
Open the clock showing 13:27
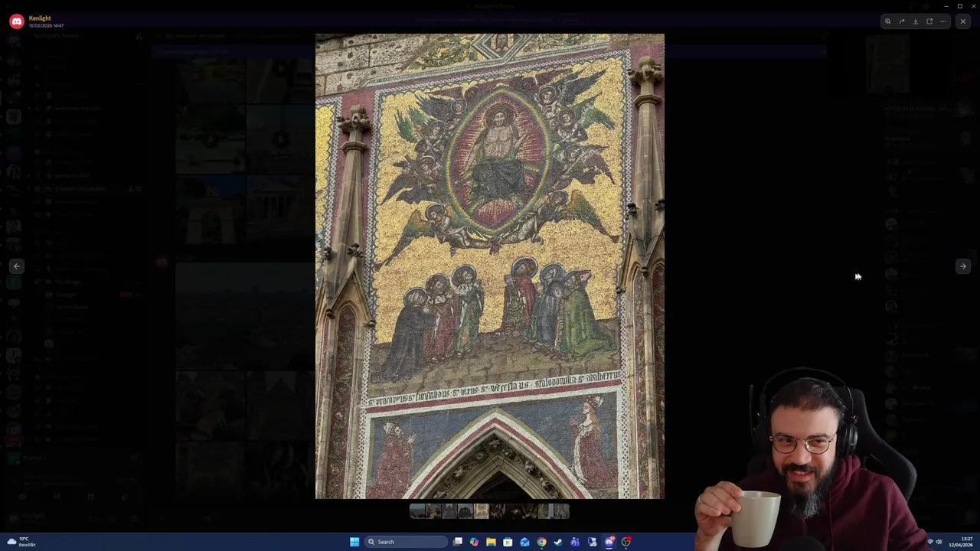click(x=962, y=542)
